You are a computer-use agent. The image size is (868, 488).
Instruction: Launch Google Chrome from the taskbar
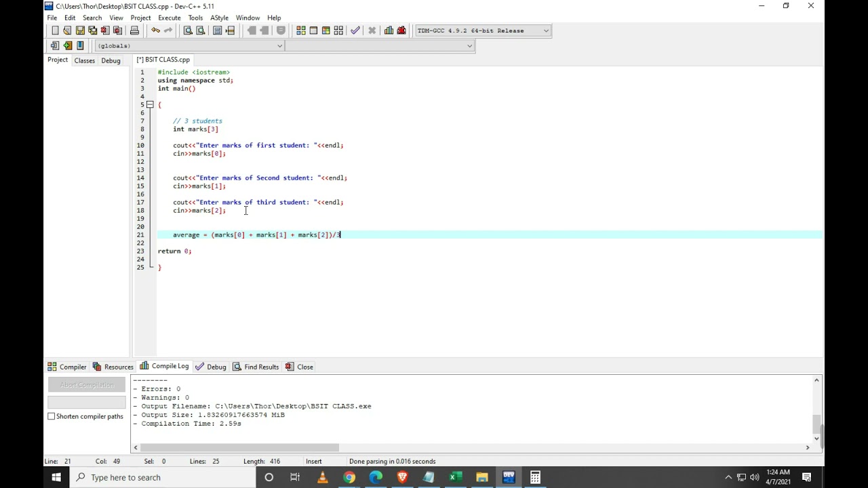coord(349,477)
